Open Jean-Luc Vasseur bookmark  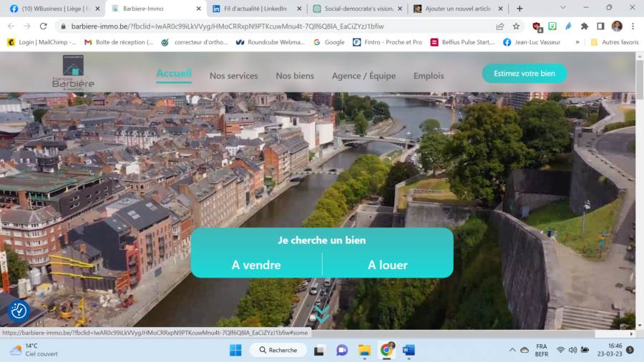[x=532, y=42]
